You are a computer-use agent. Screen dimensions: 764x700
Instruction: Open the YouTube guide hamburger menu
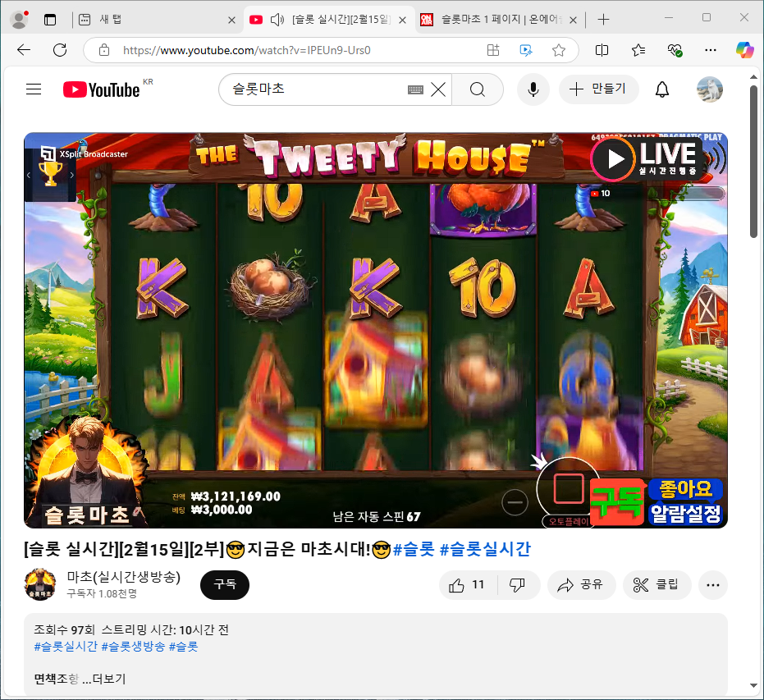[34, 89]
